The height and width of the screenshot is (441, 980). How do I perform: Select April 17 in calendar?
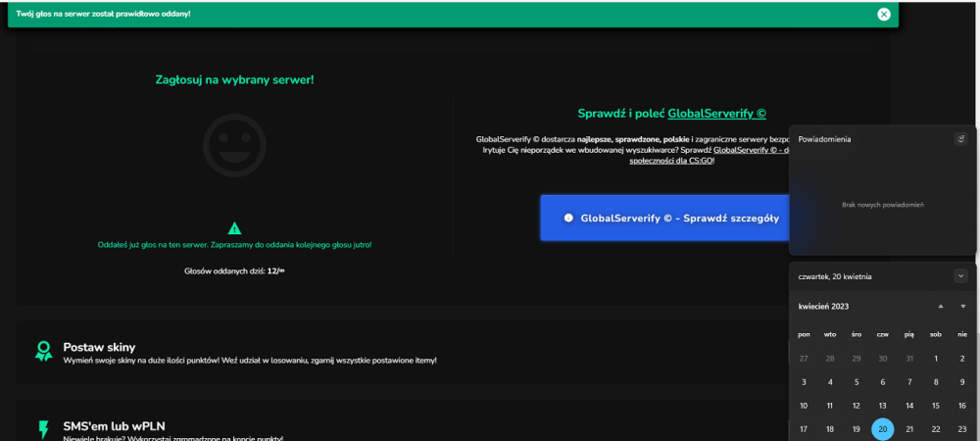[x=804, y=429]
